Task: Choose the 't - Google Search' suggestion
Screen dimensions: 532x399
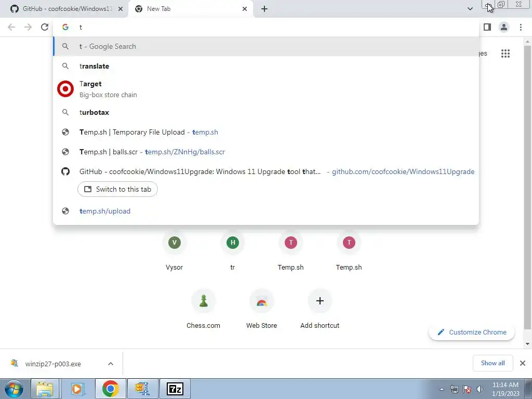Action: [x=266, y=46]
